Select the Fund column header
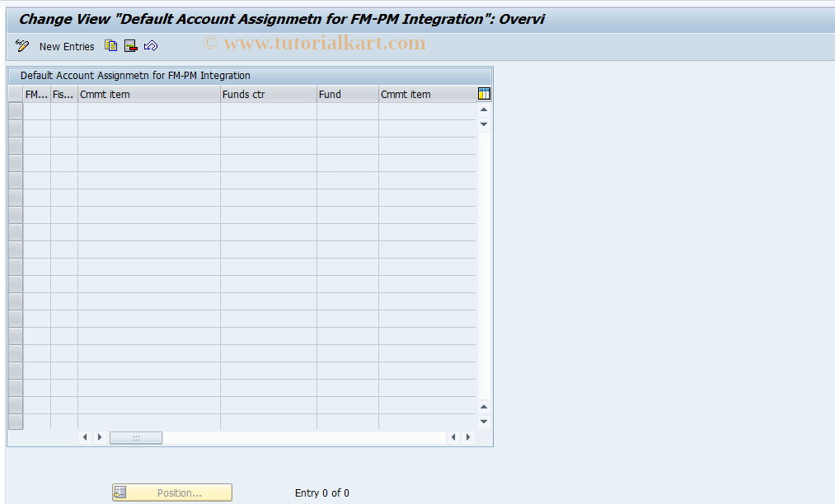This screenshot has height=504, width=835. click(x=348, y=94)
